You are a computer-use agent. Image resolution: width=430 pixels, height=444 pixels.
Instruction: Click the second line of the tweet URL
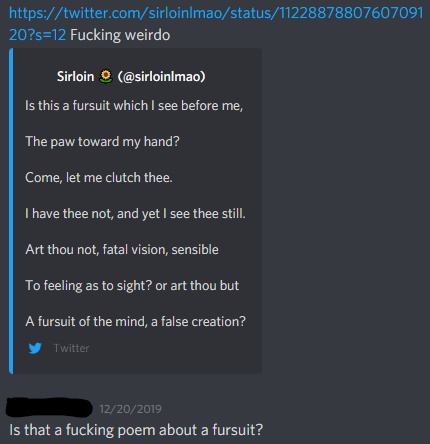[x=37, y=35]
